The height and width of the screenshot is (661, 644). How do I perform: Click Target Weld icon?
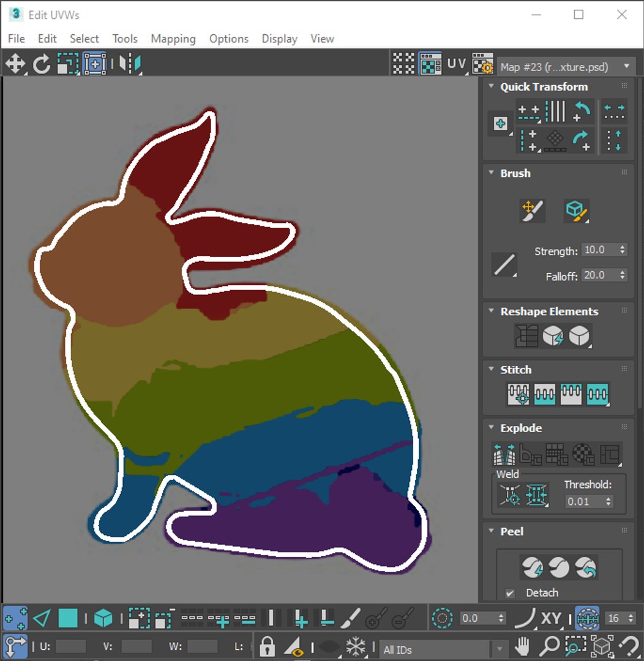coord(510,495)
